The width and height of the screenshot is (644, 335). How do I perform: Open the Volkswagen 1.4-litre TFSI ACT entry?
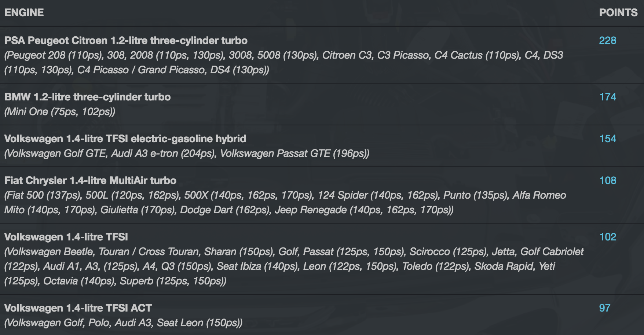pos(78,308)
